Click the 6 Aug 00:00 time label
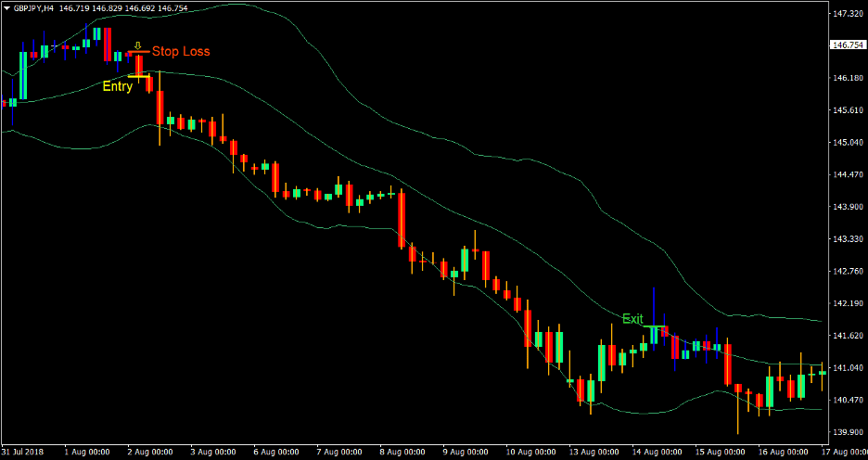 [277, 453]
